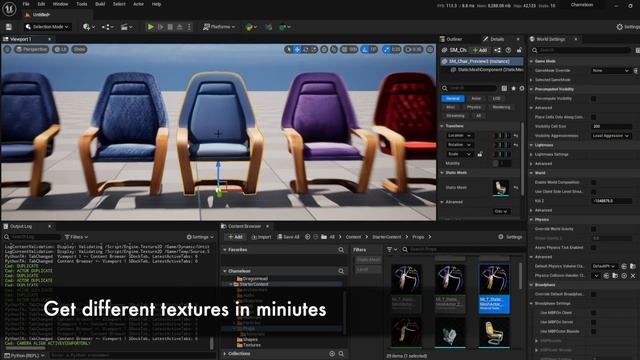
Task: Click Add button in Content Browser
Action: tap(235, 237)
